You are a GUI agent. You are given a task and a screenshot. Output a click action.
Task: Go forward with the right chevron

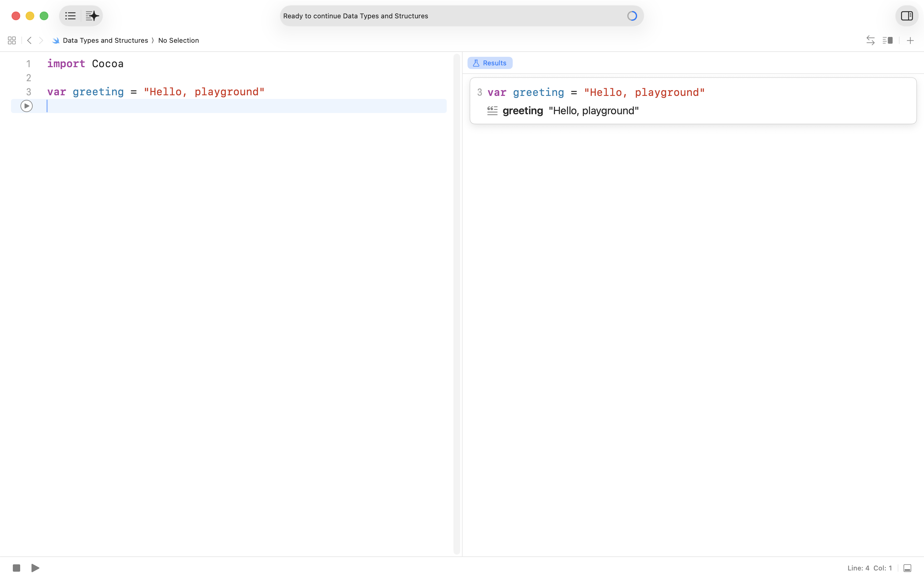[x=41, y=40]
